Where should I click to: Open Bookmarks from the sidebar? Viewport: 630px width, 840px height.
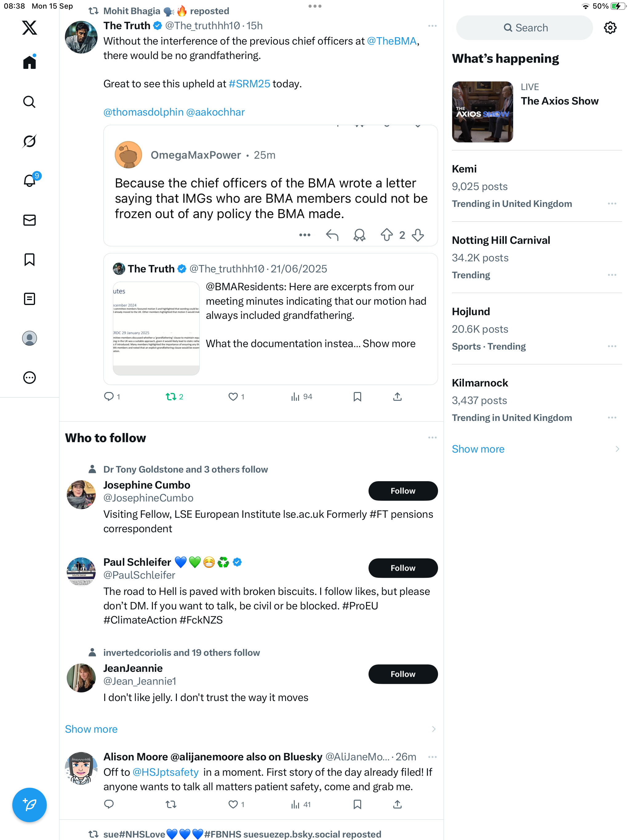click(29, 260)
